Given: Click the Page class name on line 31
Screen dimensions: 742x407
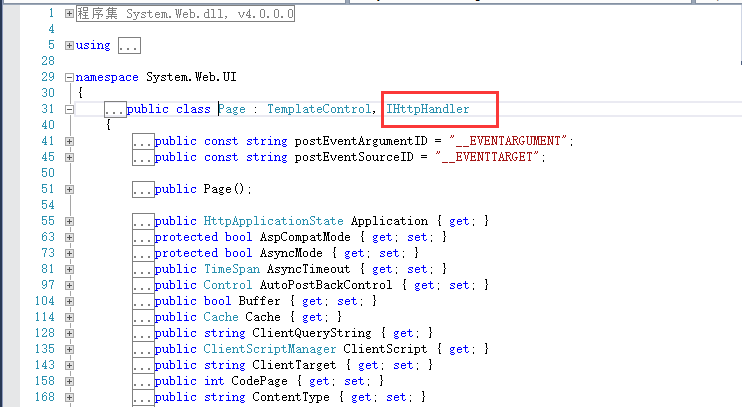Looking at the screenshot, I should point(232,109).
